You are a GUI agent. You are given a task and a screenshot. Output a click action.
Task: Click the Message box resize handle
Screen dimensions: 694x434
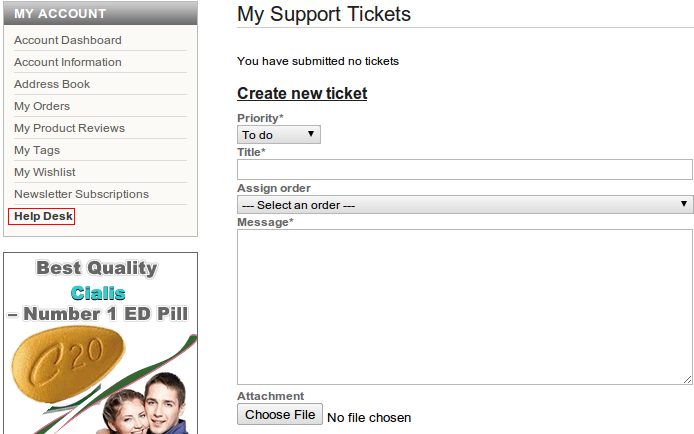[x=687, y=380]
